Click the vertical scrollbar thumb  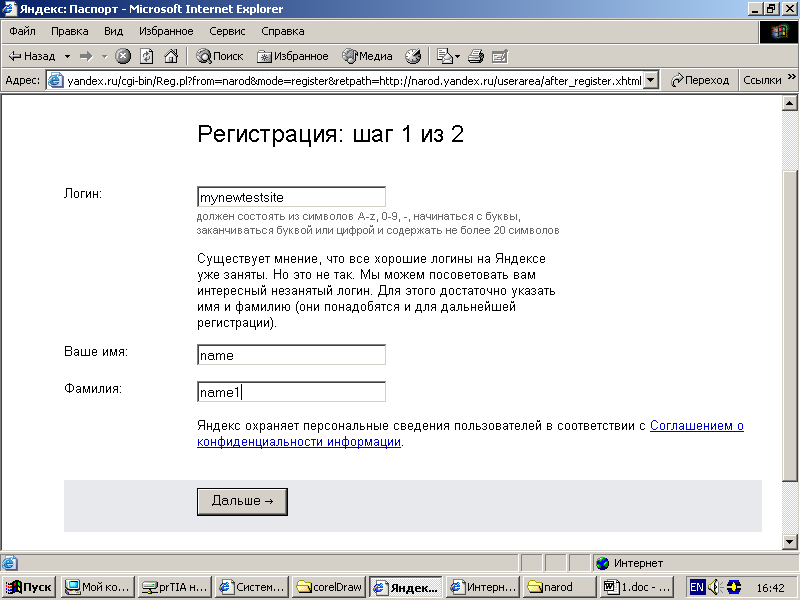[x=790, y=327]
